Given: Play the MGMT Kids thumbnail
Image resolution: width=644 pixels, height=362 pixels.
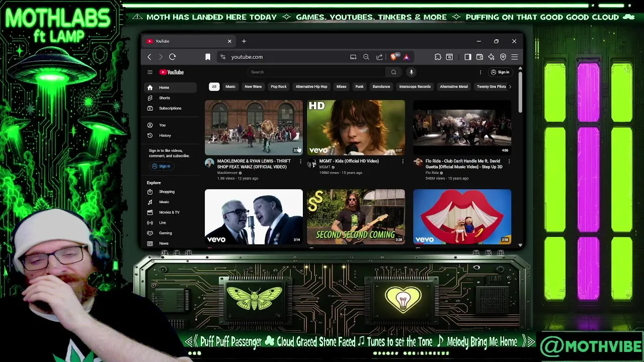Looking at the screenshot, I should pyautogui.click(x=356, y=127).
